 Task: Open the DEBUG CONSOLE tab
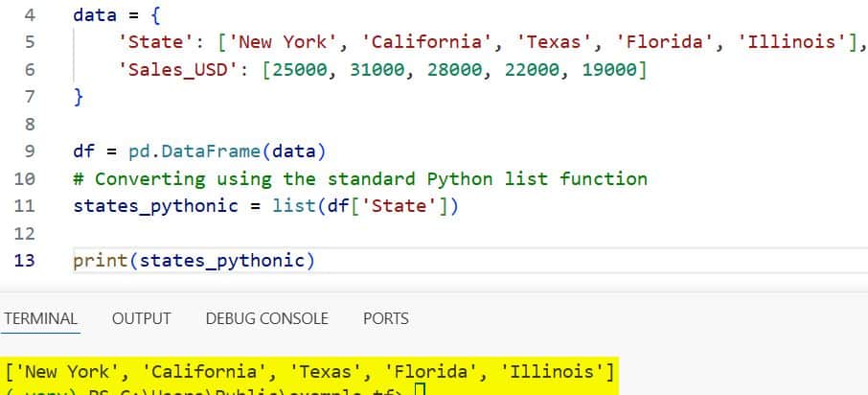point(267,318)
